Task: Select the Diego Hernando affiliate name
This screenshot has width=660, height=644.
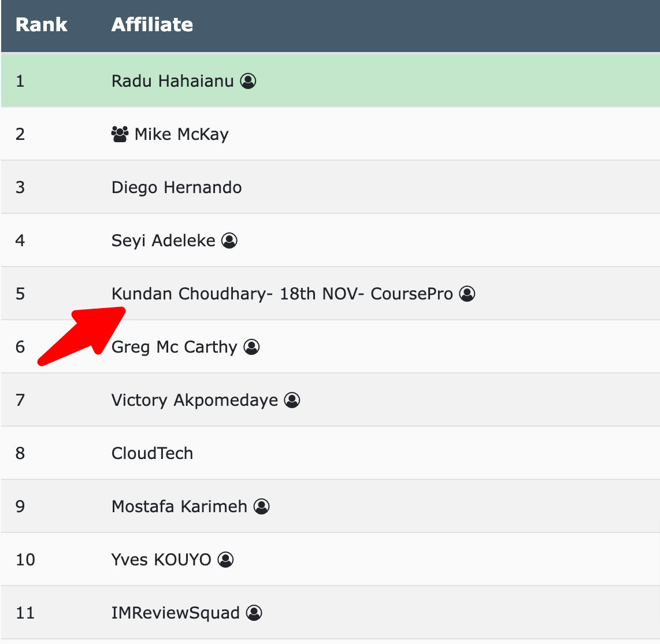Action: 176,188
